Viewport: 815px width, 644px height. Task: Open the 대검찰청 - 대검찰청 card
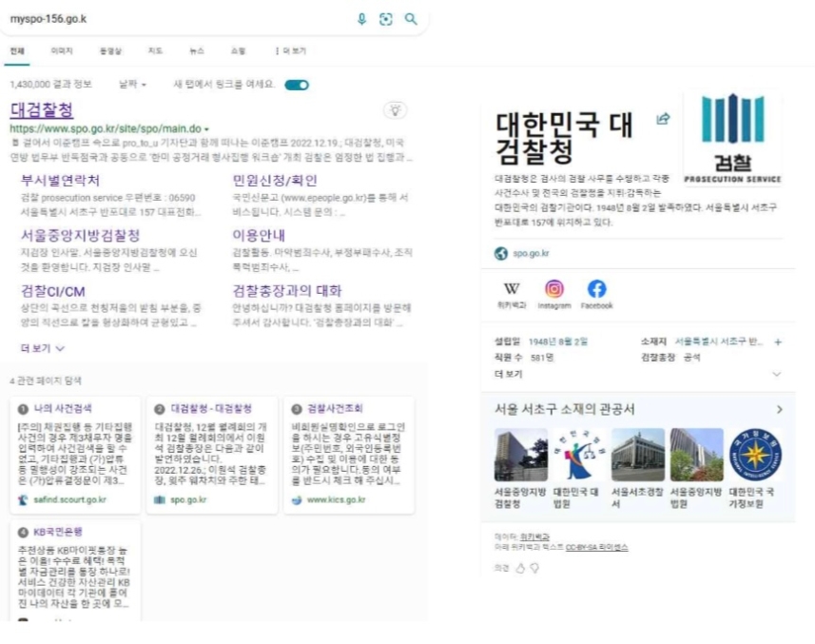click(211, 455)
